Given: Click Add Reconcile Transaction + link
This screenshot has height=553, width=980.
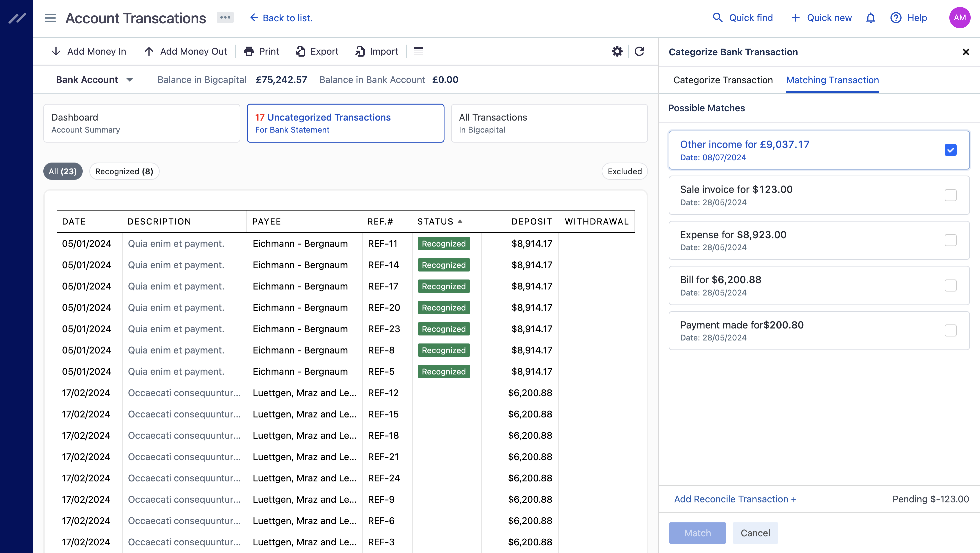Looking at the screenshot, I should pyautogui.click(x=735, y=499).
